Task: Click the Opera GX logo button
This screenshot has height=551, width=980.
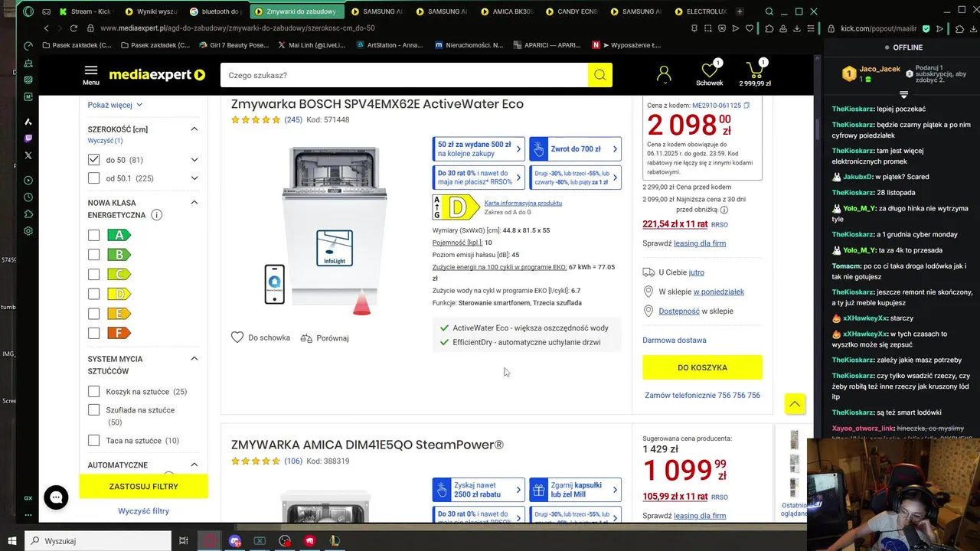Action: (x=28, y=11)
